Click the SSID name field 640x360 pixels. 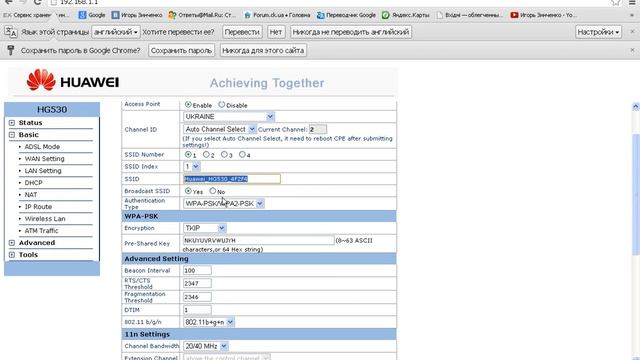pyautogui.click(x=232, y=179)
